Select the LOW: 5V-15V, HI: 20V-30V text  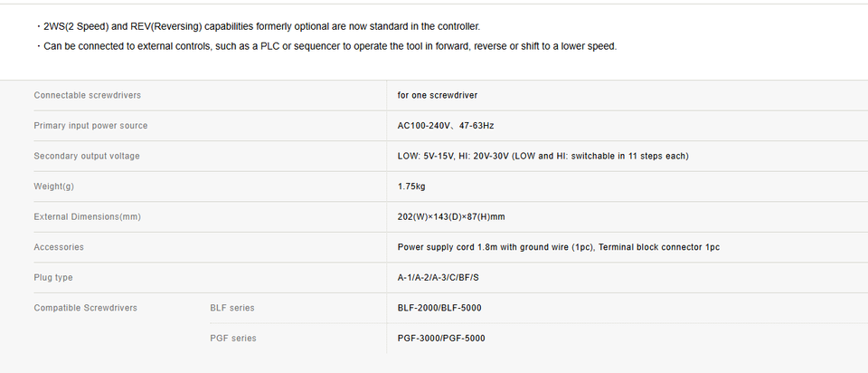tap(453, 157)
